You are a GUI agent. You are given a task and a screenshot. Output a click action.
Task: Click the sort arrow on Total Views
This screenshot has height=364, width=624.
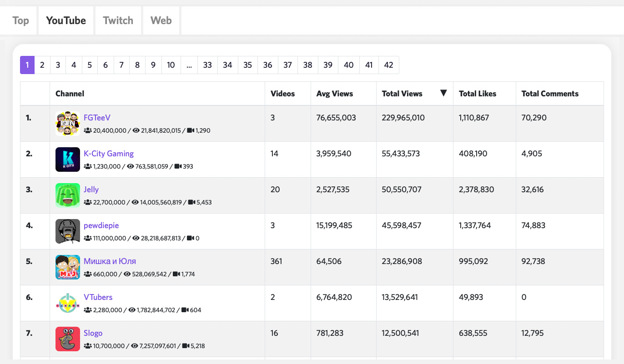tap(443, 92)
